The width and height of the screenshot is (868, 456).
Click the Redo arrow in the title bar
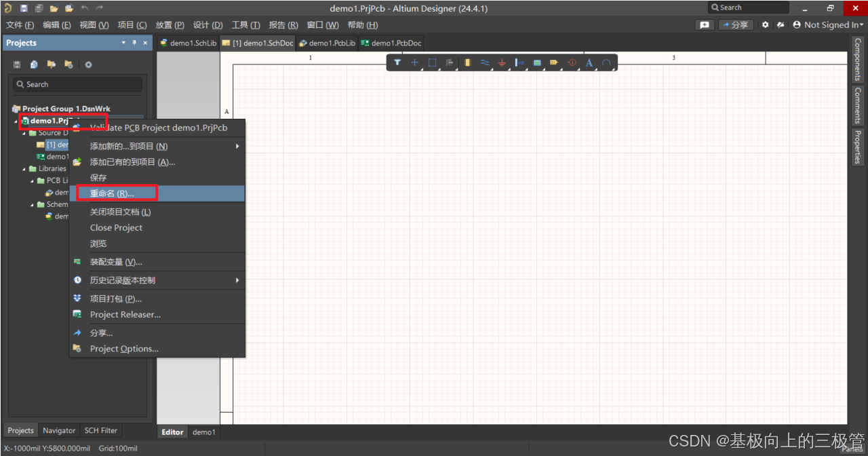[100, 8]
